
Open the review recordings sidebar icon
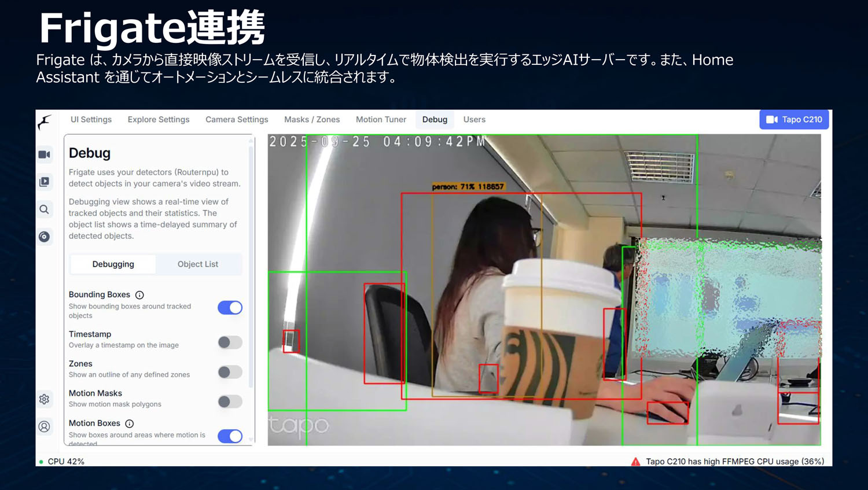tap(45, 182)
